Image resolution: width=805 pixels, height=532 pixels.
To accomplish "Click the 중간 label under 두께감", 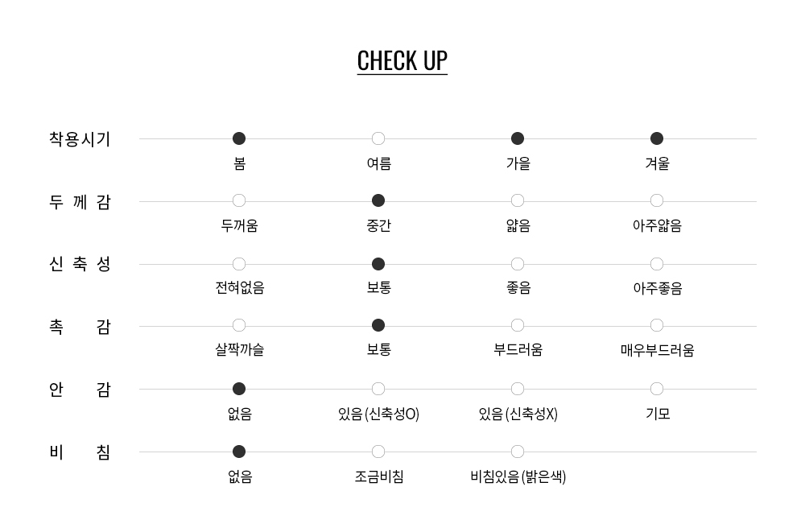I will (x=379, y=225).
